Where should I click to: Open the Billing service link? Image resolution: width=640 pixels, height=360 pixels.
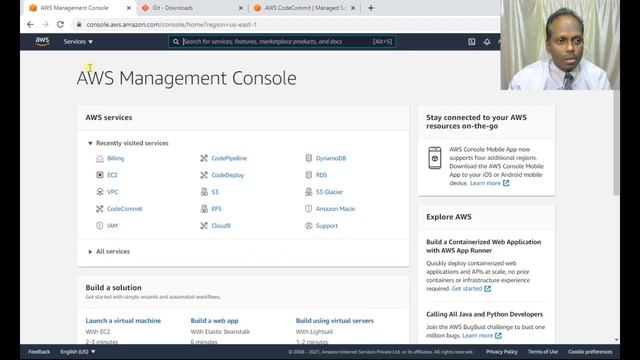pyautogui.click(x=116, y=158)
